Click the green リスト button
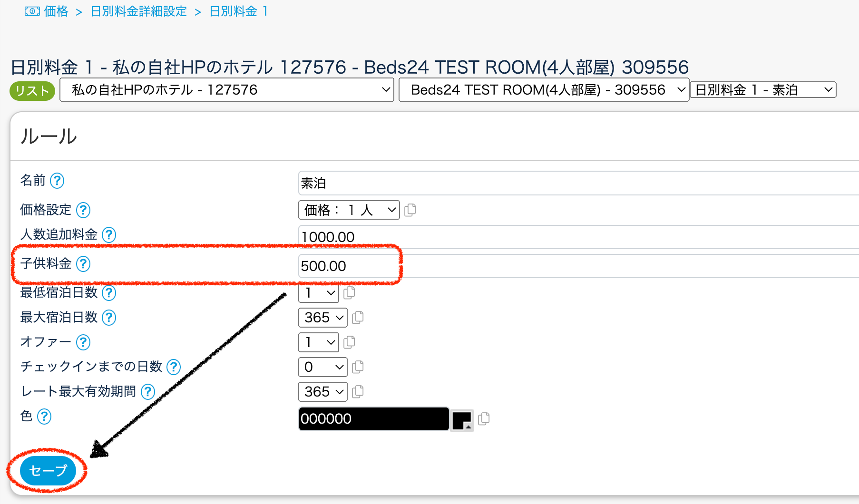This screenshot has height=504, width=859. [32, 90]
